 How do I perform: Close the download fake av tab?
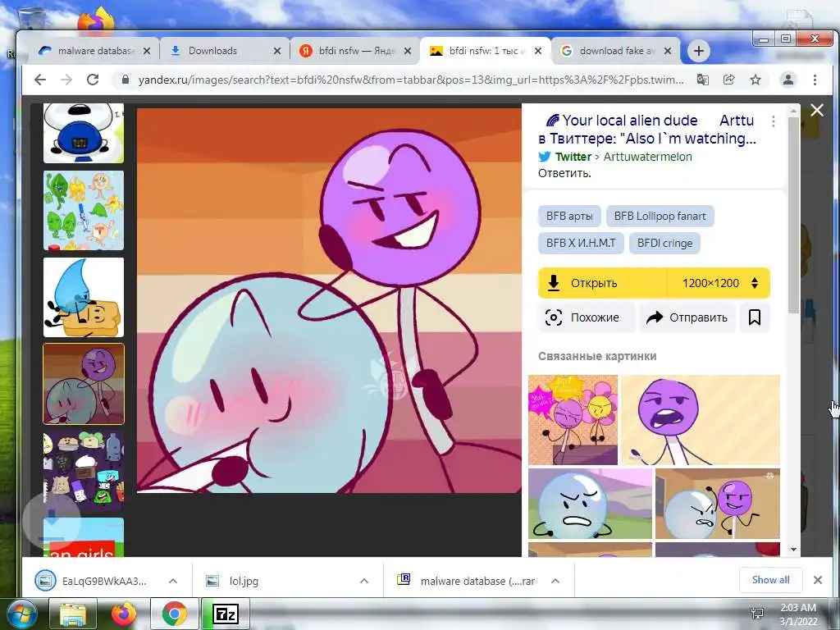[668, 51]
